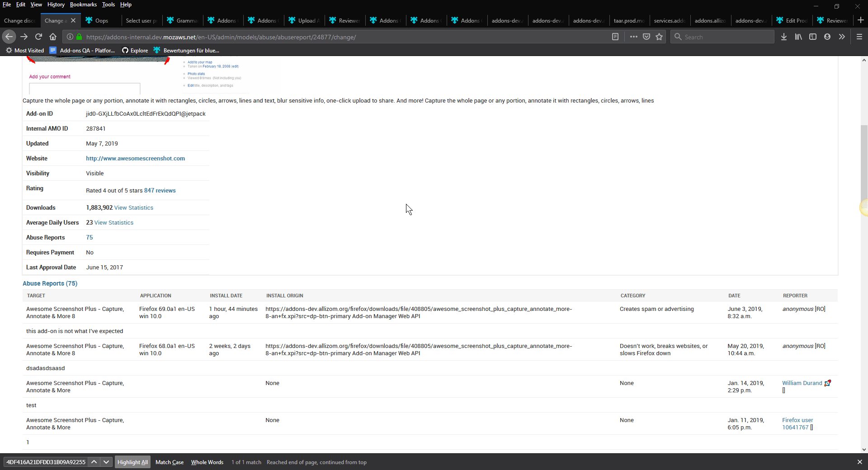Open a new tab with the plus button
Viewport: 868px width, 470px height.
click(x=861, y=20)
